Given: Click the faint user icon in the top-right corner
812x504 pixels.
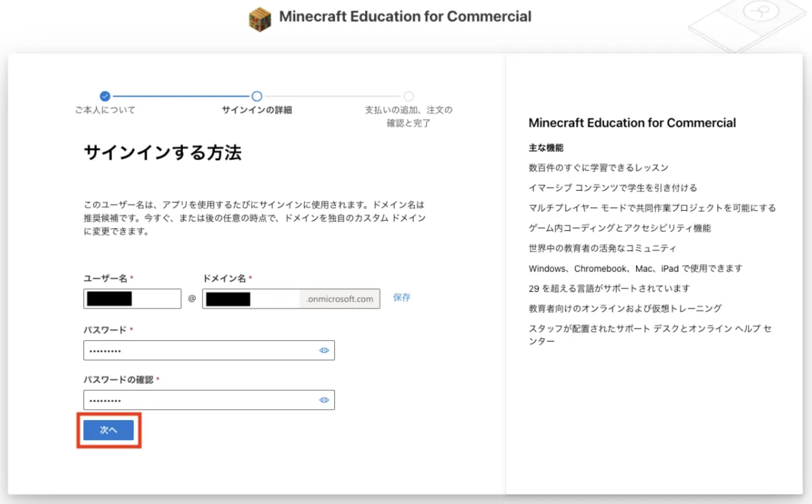Looking at the screenshot, I should click(x=761, y=11).
